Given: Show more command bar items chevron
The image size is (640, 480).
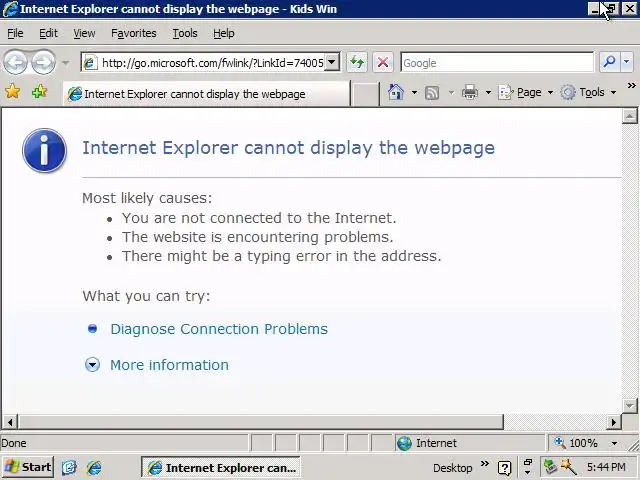Looking at the screenshot, I should [631, 86].
